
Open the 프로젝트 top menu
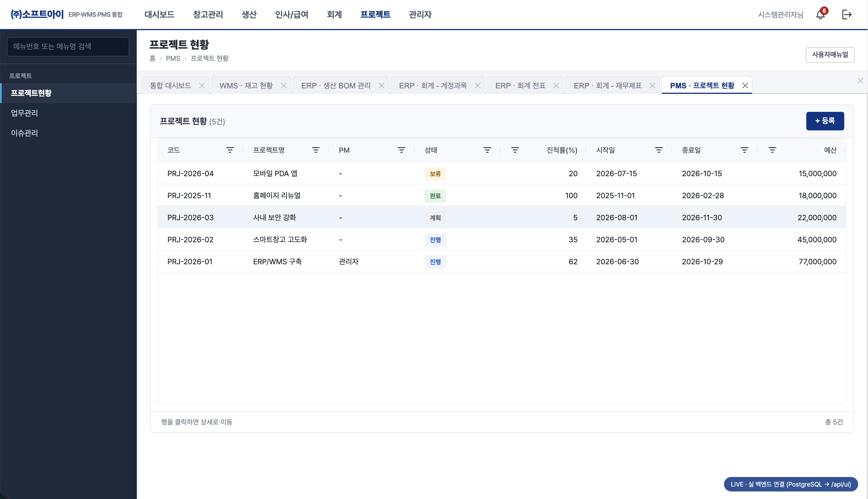coord(375,14)
